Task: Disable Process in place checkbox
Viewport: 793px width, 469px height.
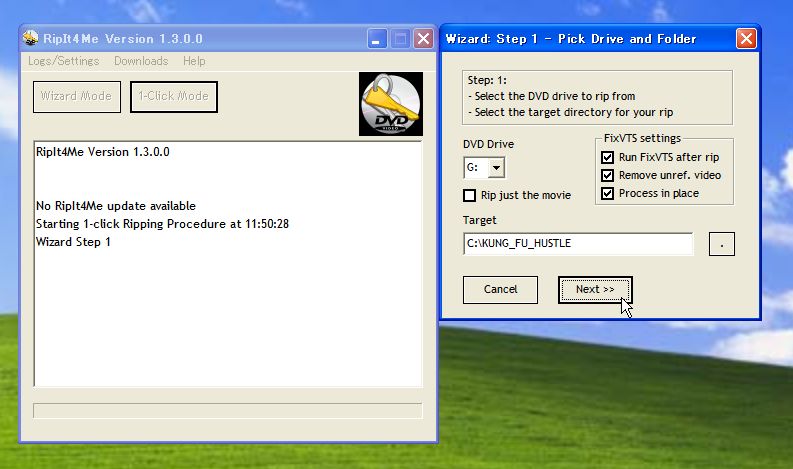Action: point(607,193)
